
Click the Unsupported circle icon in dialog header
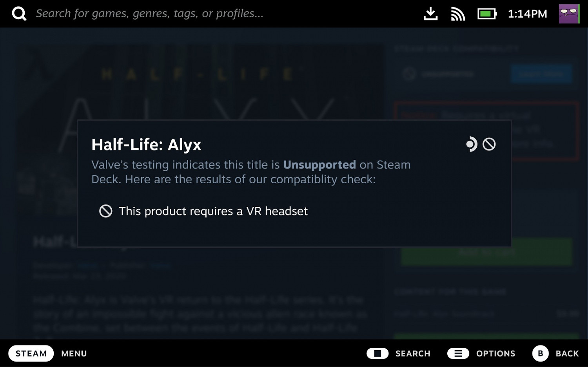(x=489, y=144)
